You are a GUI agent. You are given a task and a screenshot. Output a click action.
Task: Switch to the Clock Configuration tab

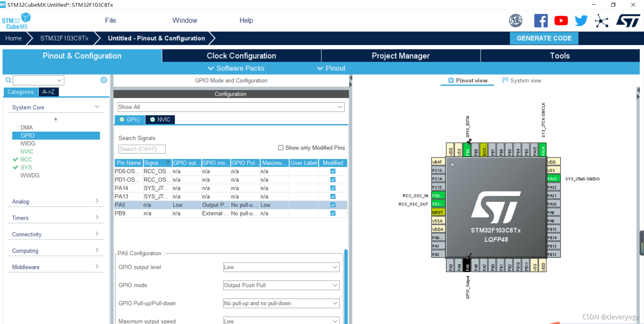[241, 56]
